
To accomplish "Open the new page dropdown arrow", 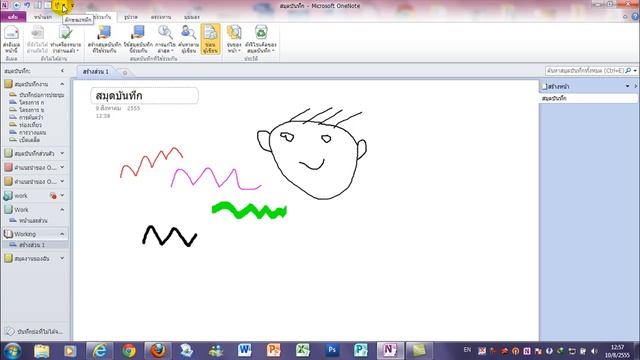I will click(x=627, y=86).
